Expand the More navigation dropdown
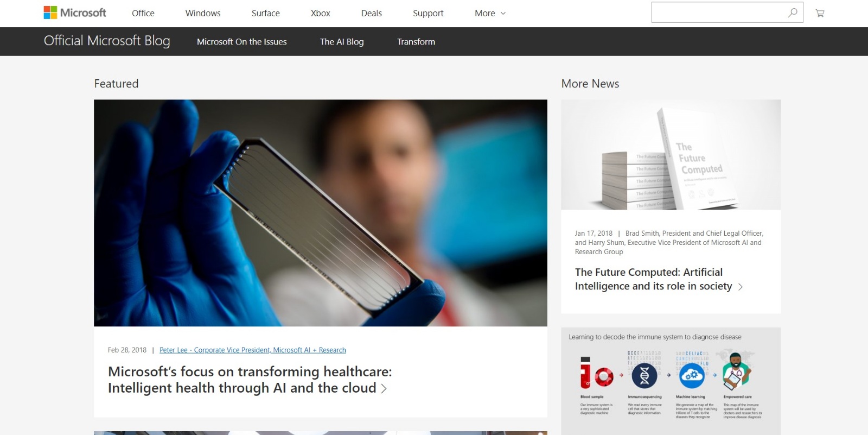 [490, 13]
